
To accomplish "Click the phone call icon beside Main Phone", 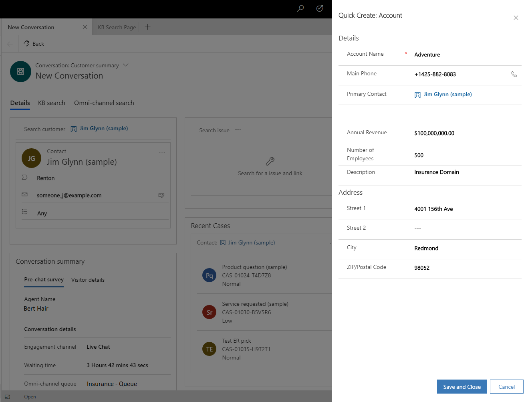I will (514, 74).
